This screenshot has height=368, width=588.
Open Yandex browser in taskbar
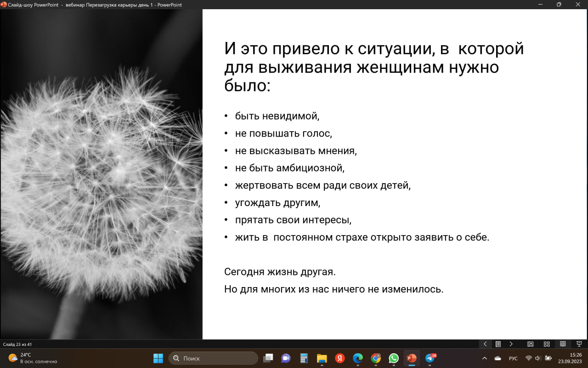tap(340, 358)
